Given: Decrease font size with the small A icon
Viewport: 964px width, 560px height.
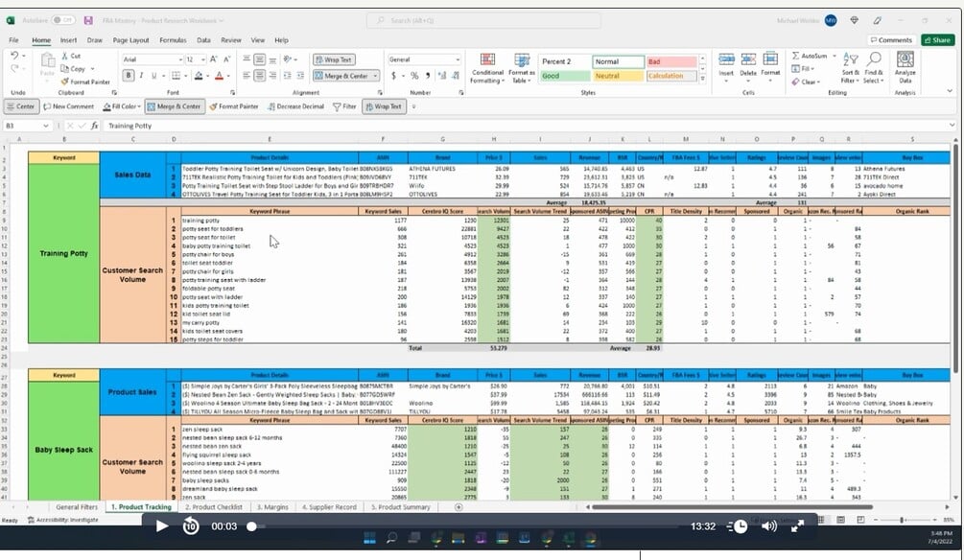Looking at the screenshot, I should click(227, 59).
